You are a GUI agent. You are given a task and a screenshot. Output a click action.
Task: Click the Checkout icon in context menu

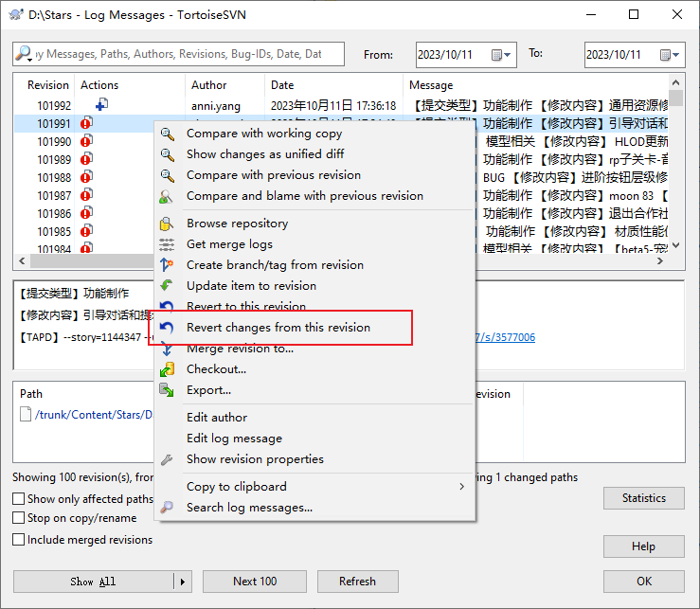pyautogui.click(x=167, y=369)
